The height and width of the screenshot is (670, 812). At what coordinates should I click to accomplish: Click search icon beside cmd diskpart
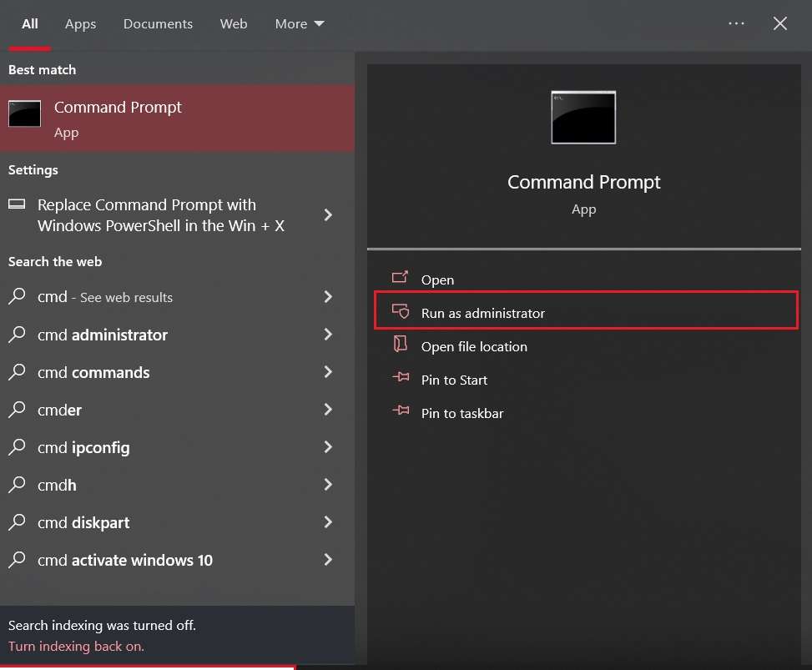(x=17, y=522)
